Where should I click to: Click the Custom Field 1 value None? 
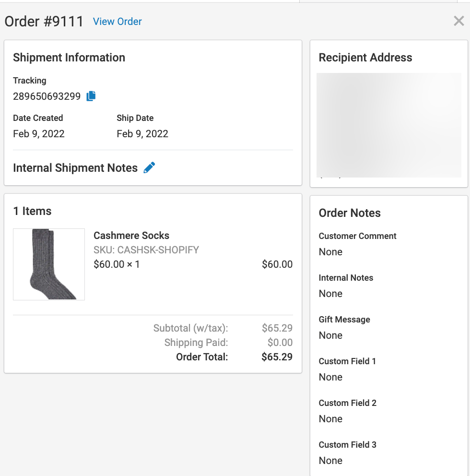(330, 377)
